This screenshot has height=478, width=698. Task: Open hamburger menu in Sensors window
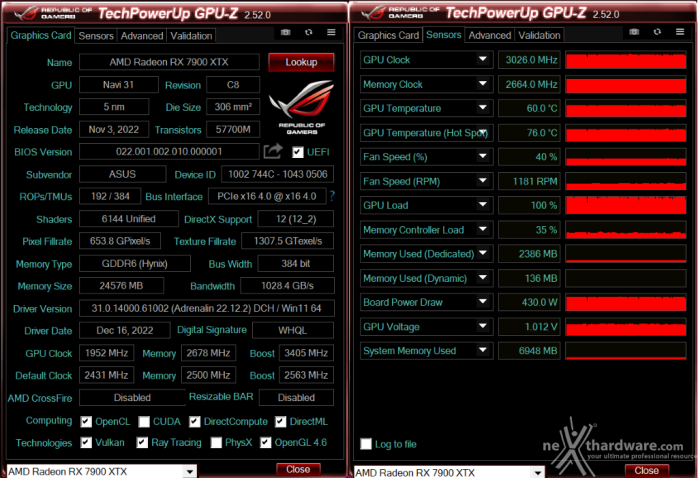tap(680, 32)
